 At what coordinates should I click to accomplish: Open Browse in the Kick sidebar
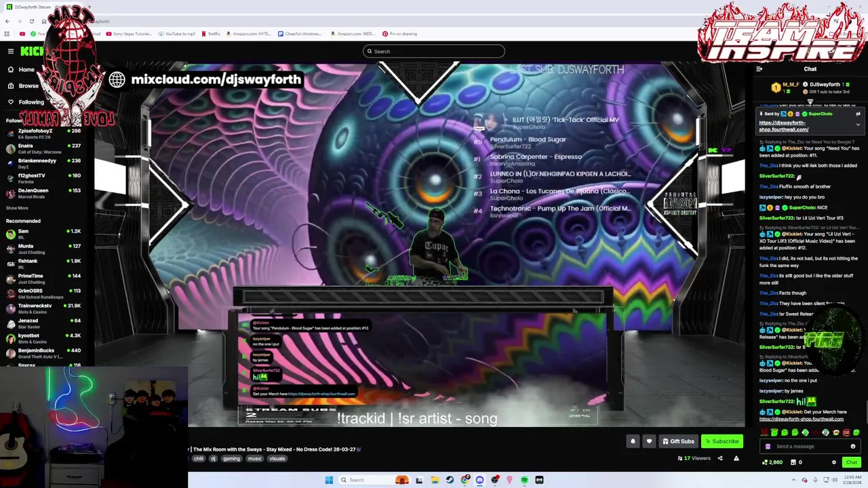23,86
